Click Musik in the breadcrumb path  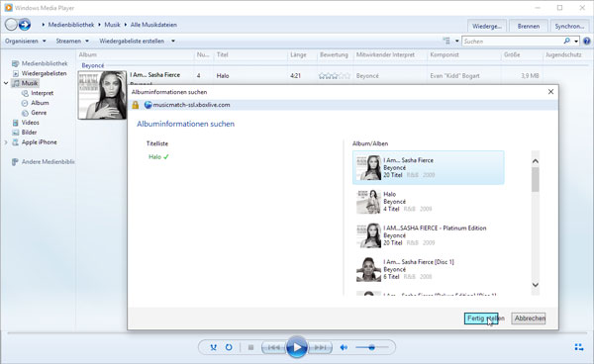coord(112,25)
